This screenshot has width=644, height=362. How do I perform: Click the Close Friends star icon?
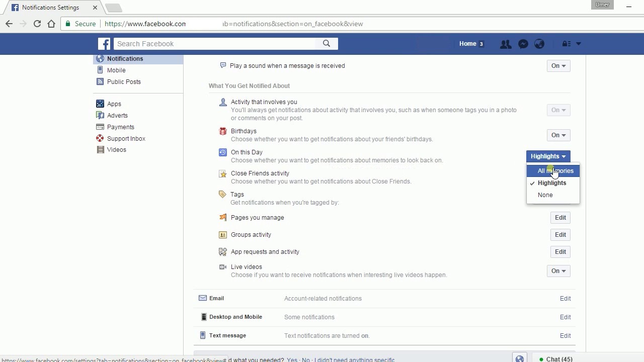click(223, 173)
